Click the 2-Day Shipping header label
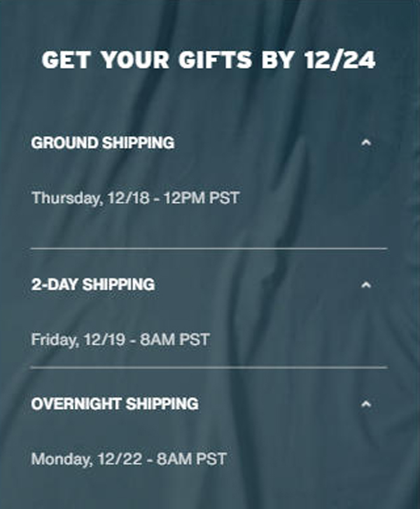Viewport: 420px width, 509px height. click(x=93, y=284)
